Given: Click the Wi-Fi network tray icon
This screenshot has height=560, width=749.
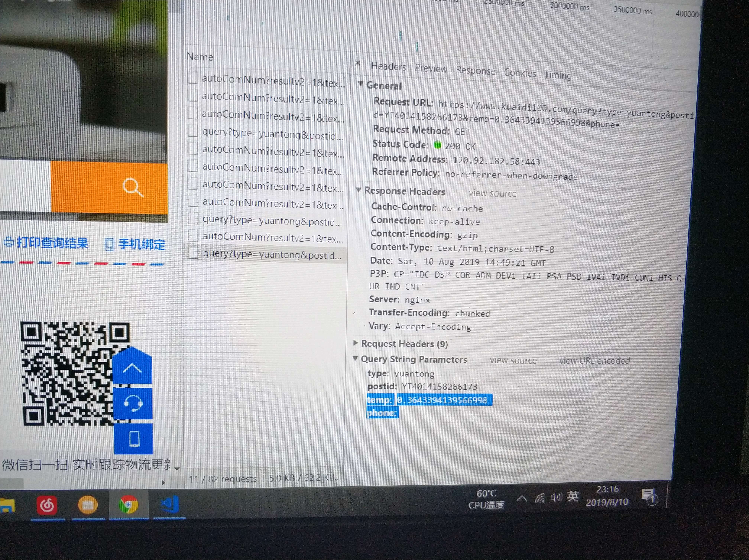Looking at the screenshot, I should click(x=540, y=498).
